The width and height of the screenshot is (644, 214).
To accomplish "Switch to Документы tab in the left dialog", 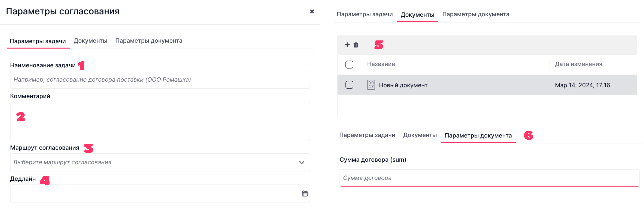I will (91, 41).
